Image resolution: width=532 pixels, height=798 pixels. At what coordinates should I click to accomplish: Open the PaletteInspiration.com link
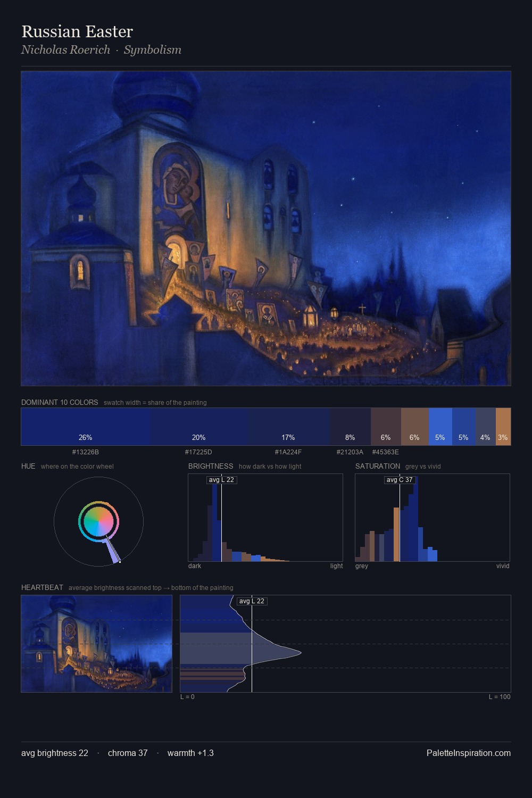point(469,753)
